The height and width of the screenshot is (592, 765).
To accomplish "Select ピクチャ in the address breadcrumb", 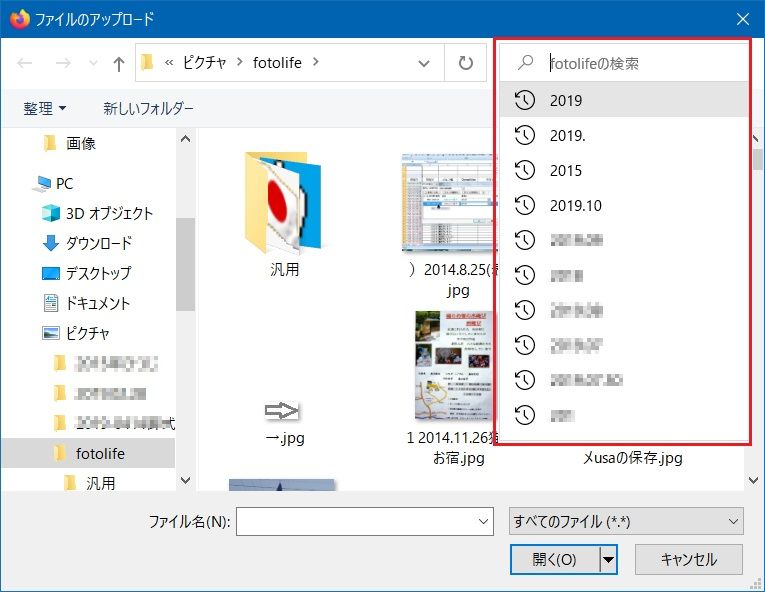I will (x=204, y=62).
